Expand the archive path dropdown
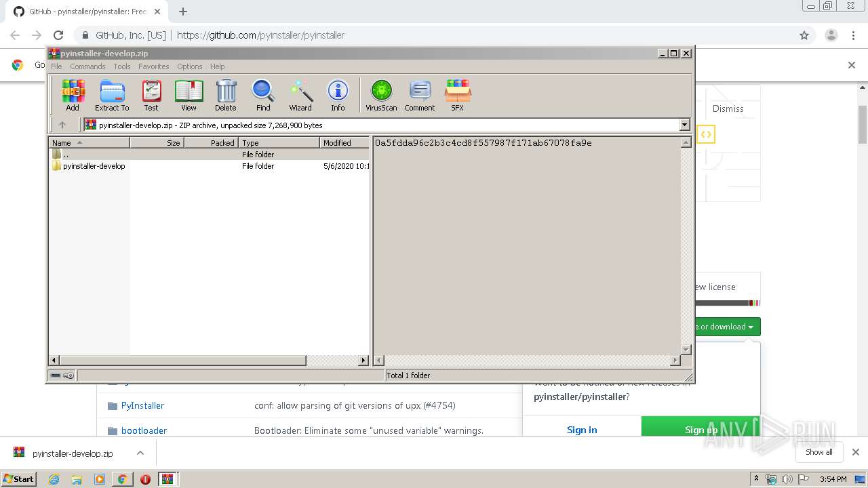The height and width of the screenshot is (488, 868). (684, 125)
